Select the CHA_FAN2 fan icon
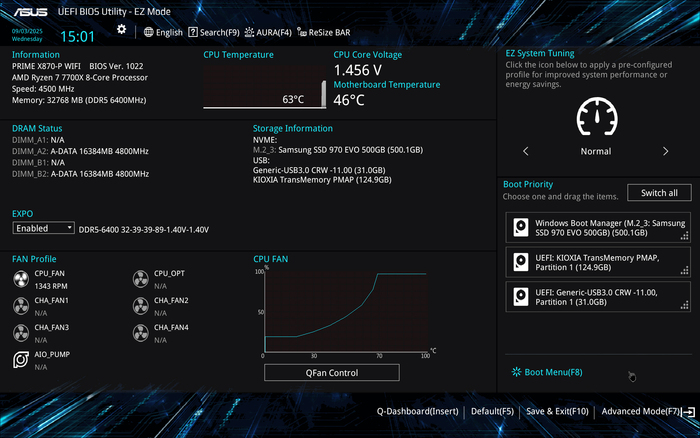Image resolution: width=700 pixels, height=438 pixels. click(140, 305)
